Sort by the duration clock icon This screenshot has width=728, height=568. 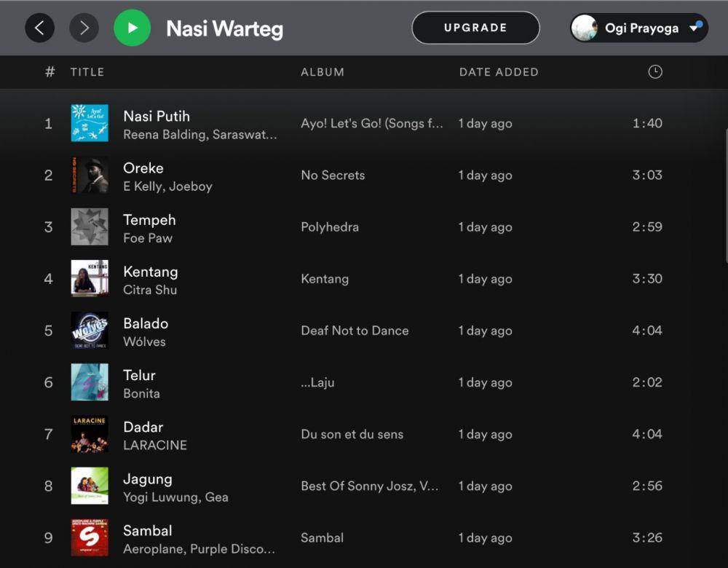(655, 72)
